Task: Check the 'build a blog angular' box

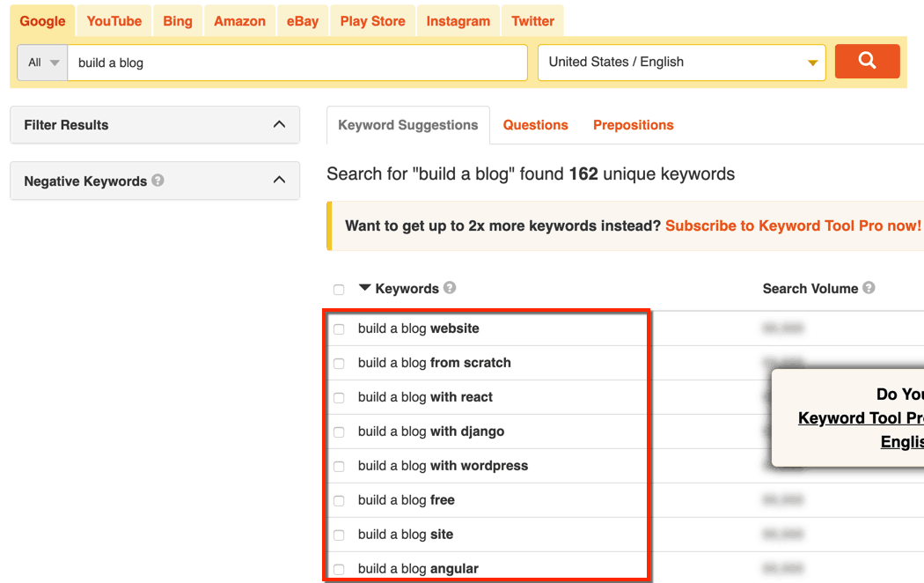Action: click(x=339, y=570)
